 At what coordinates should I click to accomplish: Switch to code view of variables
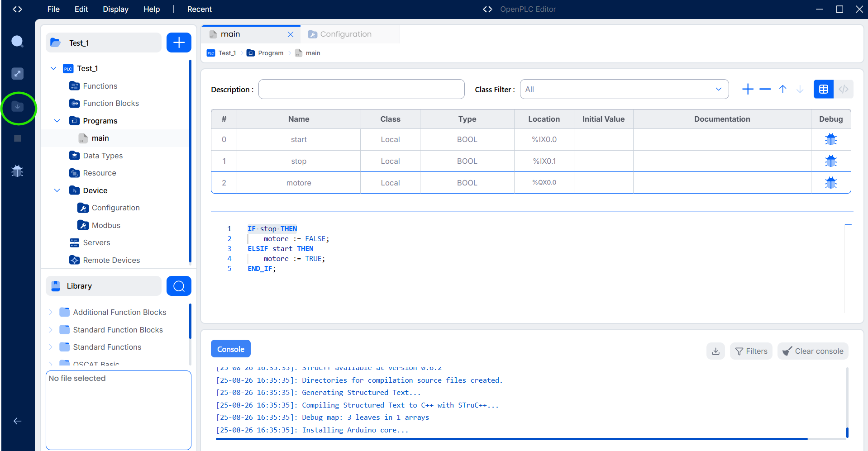(x=844, y=89)
